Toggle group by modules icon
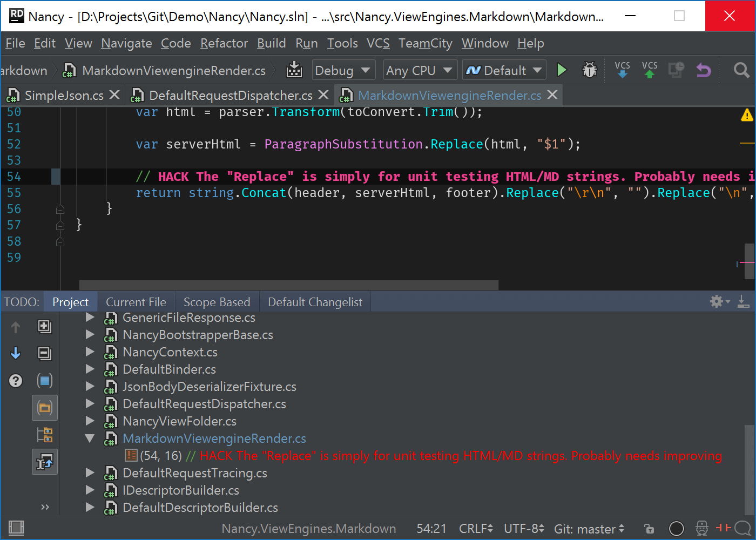 [45, 381]
